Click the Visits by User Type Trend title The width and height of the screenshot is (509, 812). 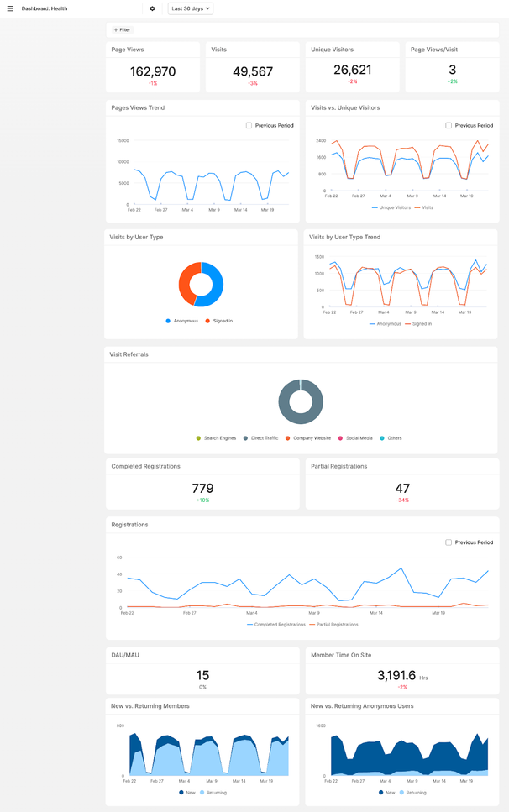[345, 237]
